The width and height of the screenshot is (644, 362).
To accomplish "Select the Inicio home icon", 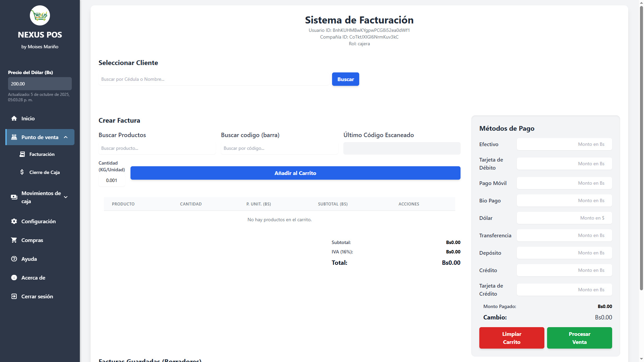I will (14, 118).
